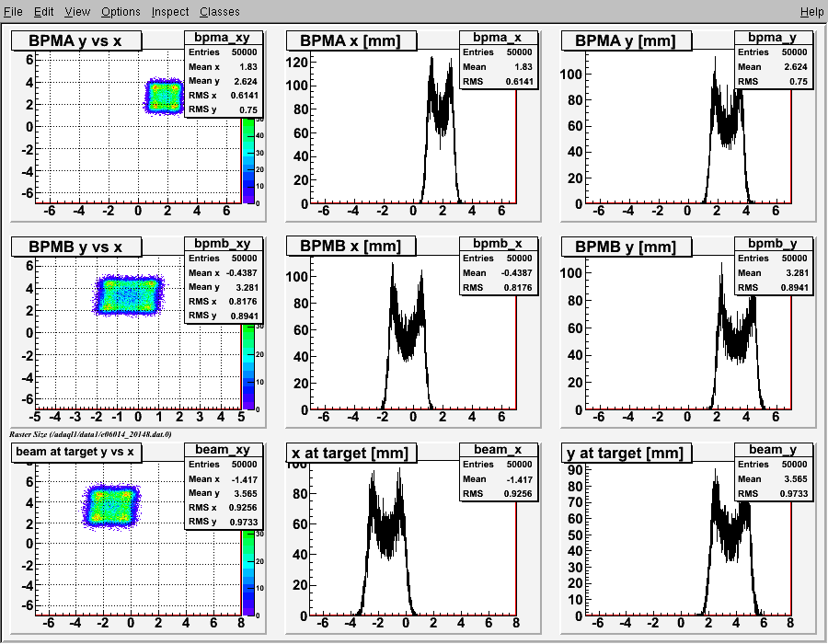
Task: Click the beam at target color palette
Action: pyautogui.click(x=248, y=572)
